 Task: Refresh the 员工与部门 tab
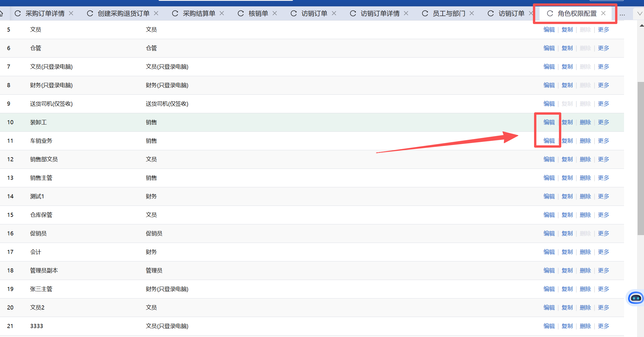point(425,13)
